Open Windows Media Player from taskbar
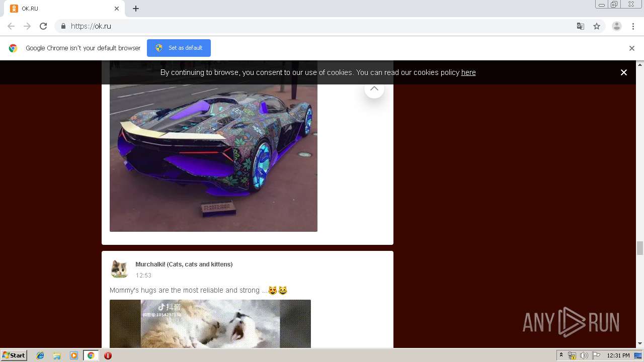This screenshot has width=644, height=362. [x=74, y=355]
